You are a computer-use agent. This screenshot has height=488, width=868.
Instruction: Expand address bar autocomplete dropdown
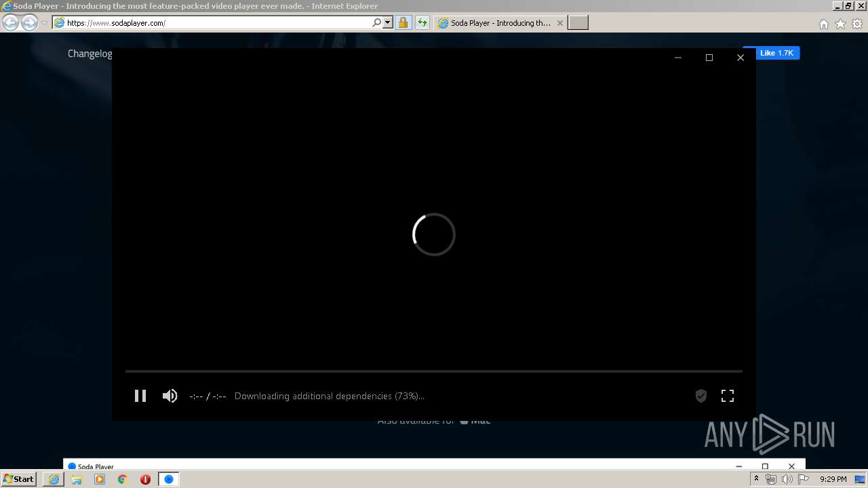(x=388, y=23)
